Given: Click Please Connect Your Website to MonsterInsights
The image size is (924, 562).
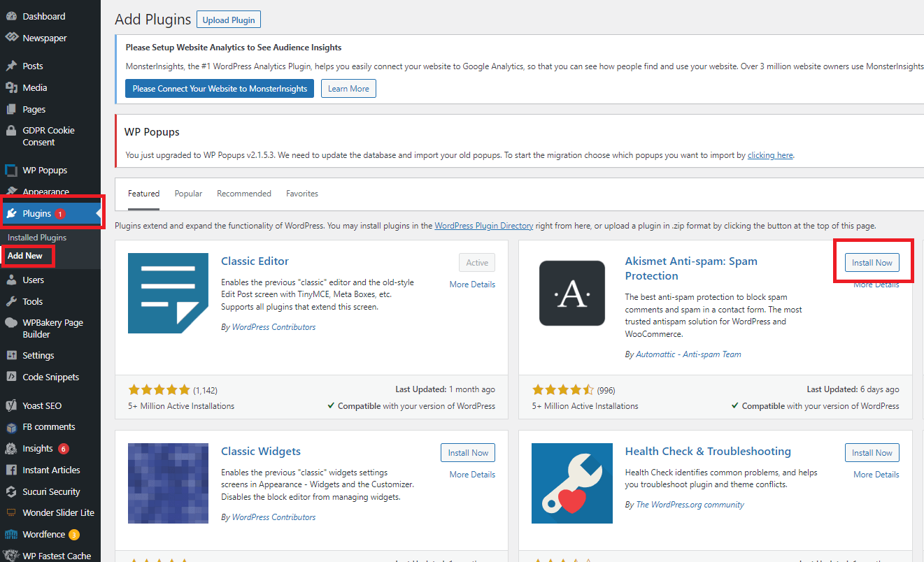Looking at the screenshot, I should [220, 89].
